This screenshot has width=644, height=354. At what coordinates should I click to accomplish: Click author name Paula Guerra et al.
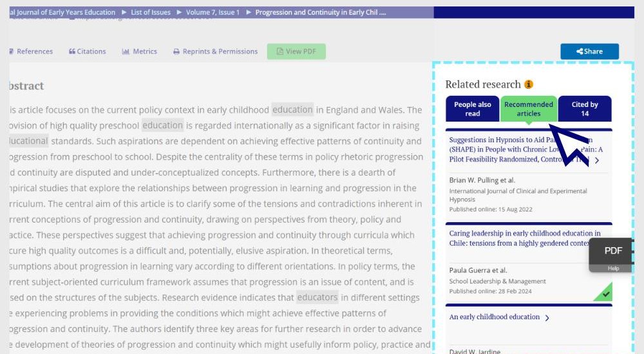(x=478, y=270)
